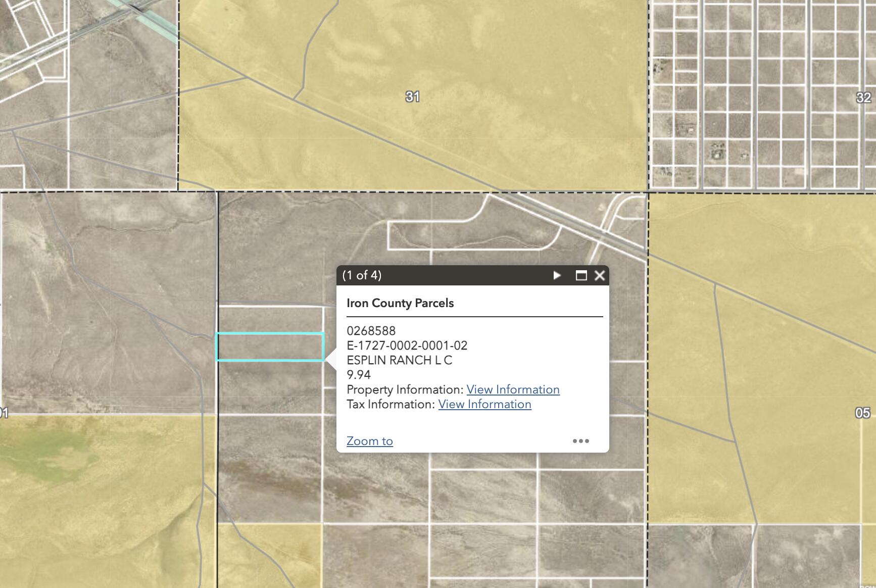Open Property Information View Information link
Image resolution: width=876 pixels, height=588 pixels.
(513, 389)
